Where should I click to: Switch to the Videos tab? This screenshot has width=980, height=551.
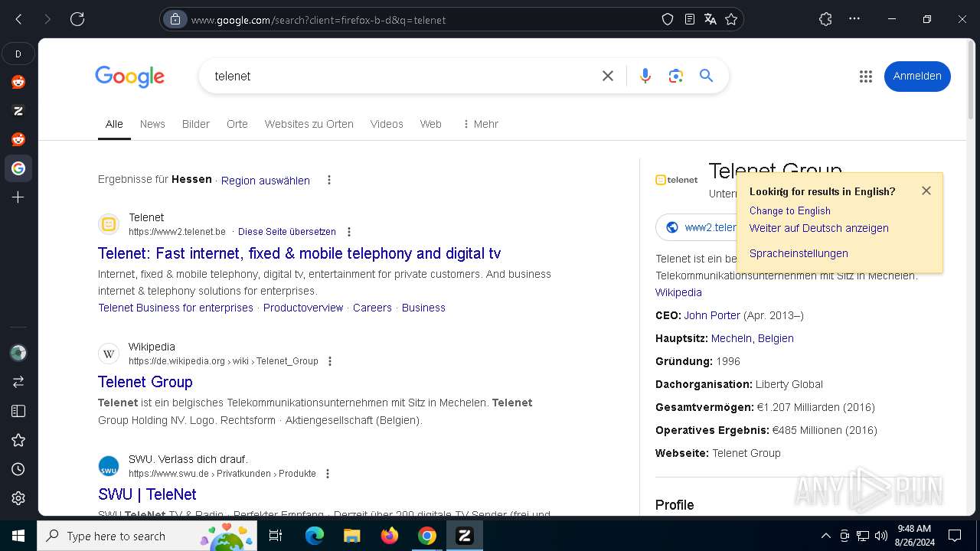click(x=387, y=124)
